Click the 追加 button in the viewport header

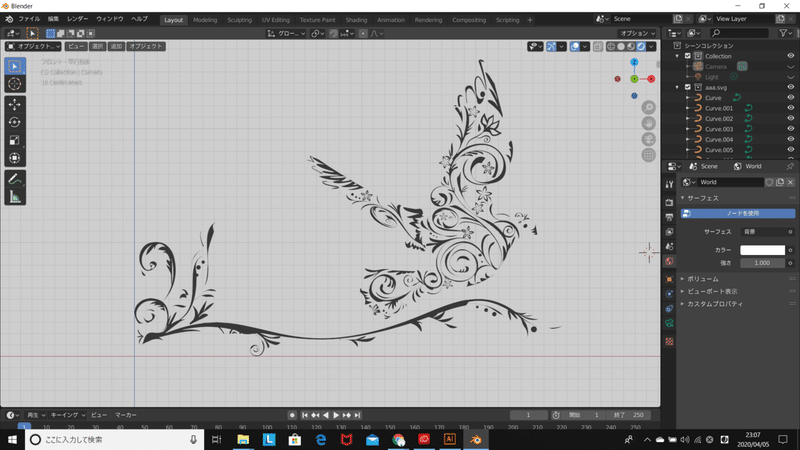point(116,46)
